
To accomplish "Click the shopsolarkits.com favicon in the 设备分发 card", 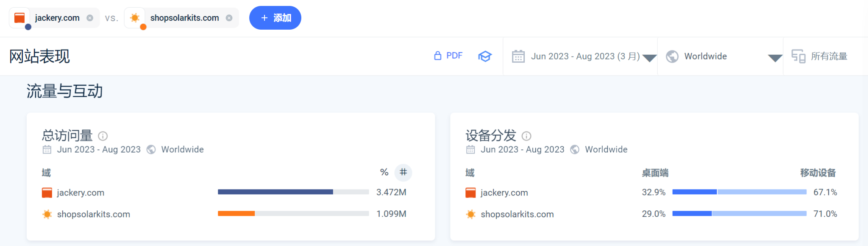I will [x=470, y=214].
